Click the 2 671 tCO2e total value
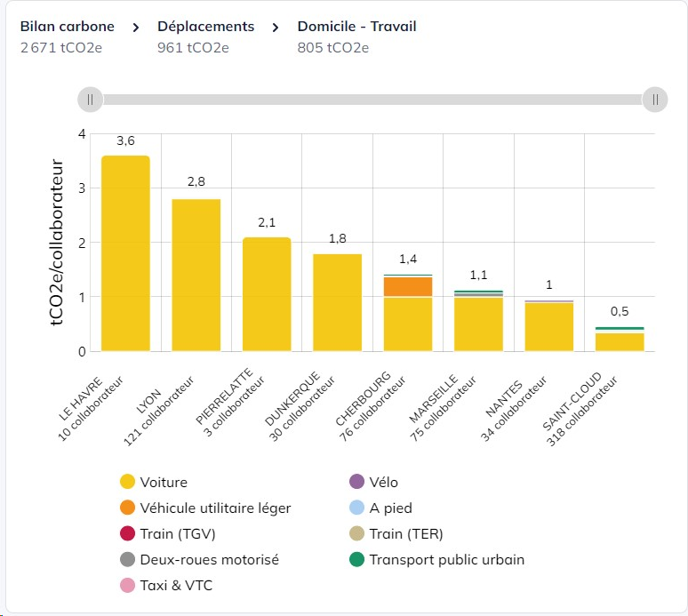Image resolution: width=688 pixels, height=616 pixels. click(61, 47)
